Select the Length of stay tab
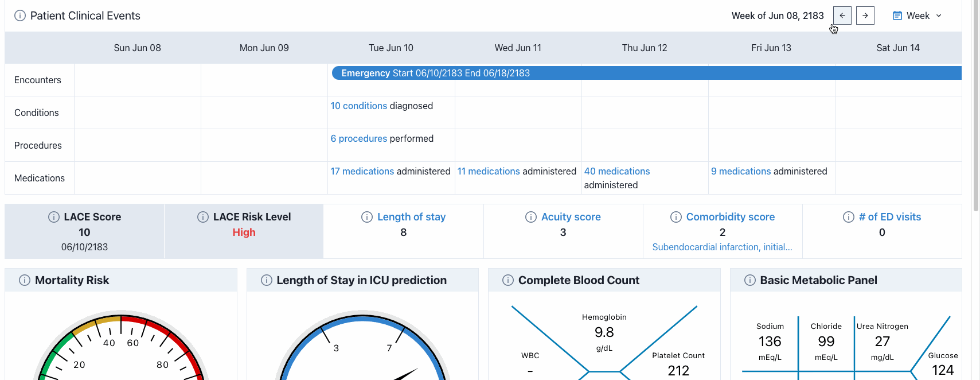This screenshot has width=980, height=380. (404, 231)
